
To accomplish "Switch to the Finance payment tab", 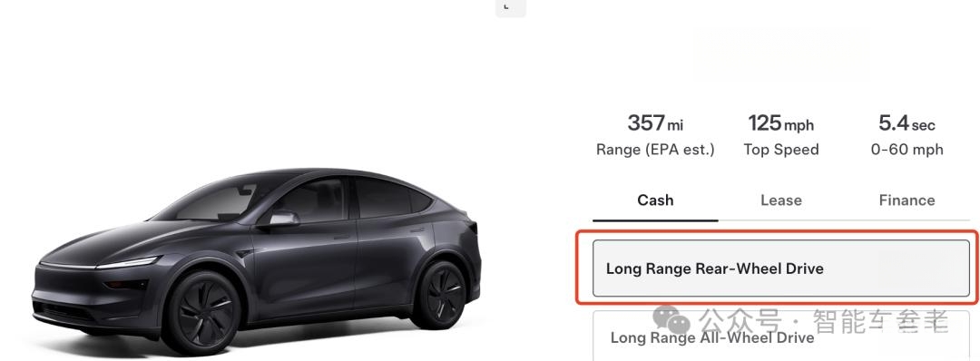I will coord(906,200).
